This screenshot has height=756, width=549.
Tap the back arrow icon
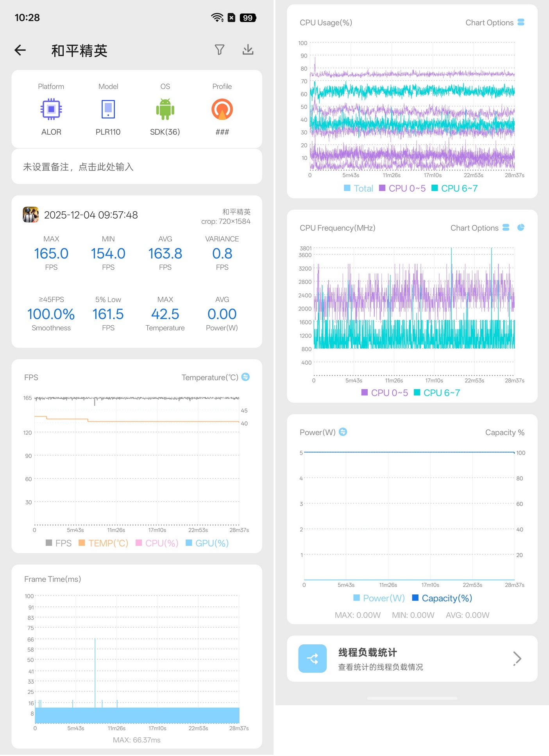point(20,50)
